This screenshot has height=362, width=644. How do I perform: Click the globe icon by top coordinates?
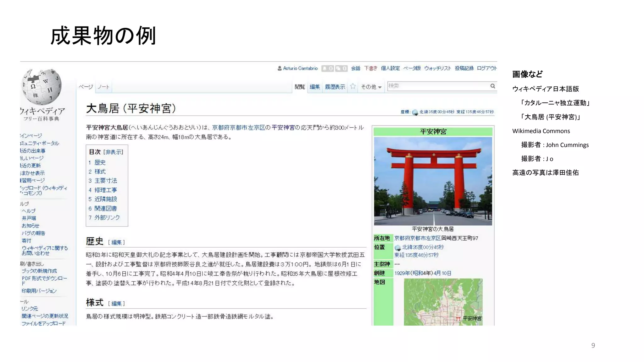pyautogui.click(x=415, y=112)
